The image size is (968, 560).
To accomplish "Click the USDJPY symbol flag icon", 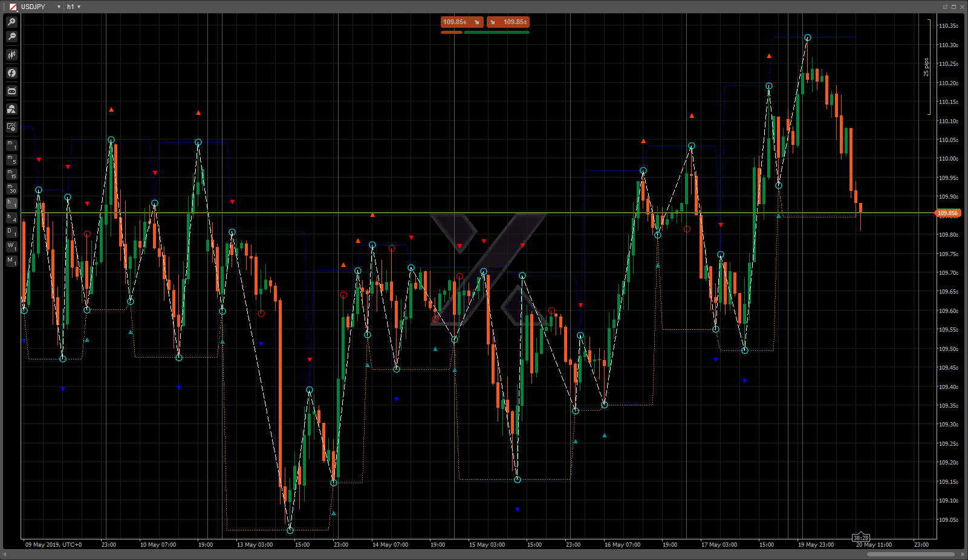I will (x=13, y=7).
